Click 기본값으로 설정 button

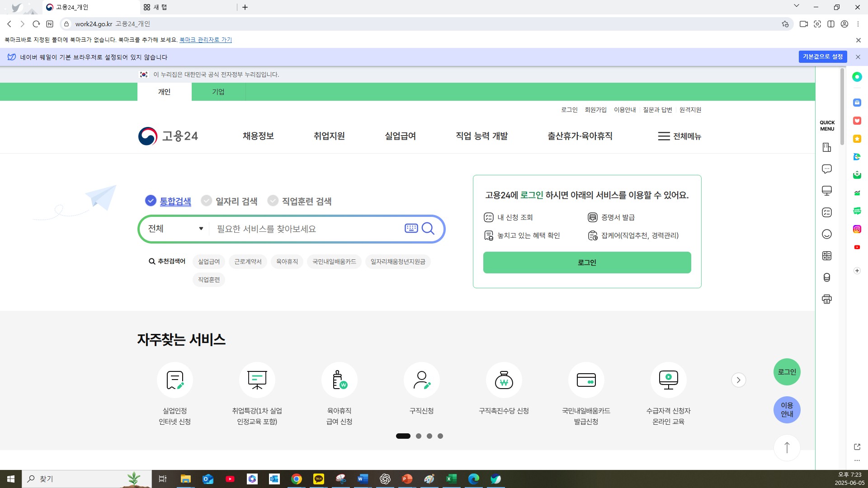click(823, 56)
